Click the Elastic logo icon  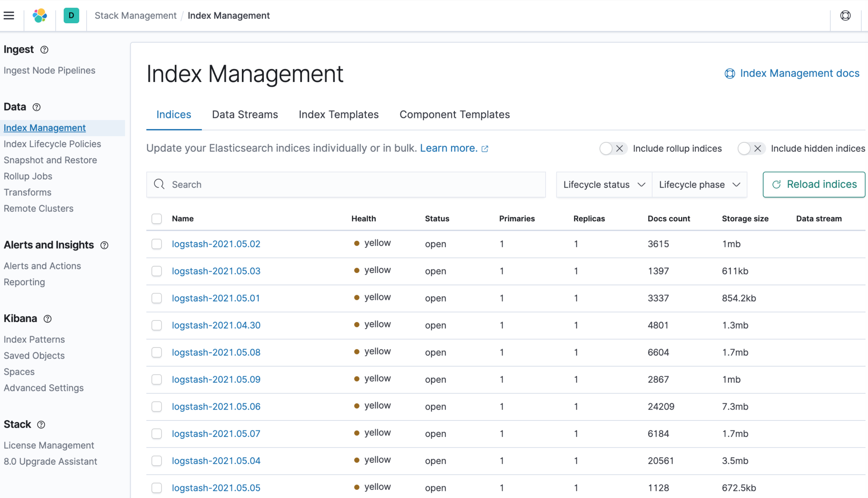click(40, 15)
